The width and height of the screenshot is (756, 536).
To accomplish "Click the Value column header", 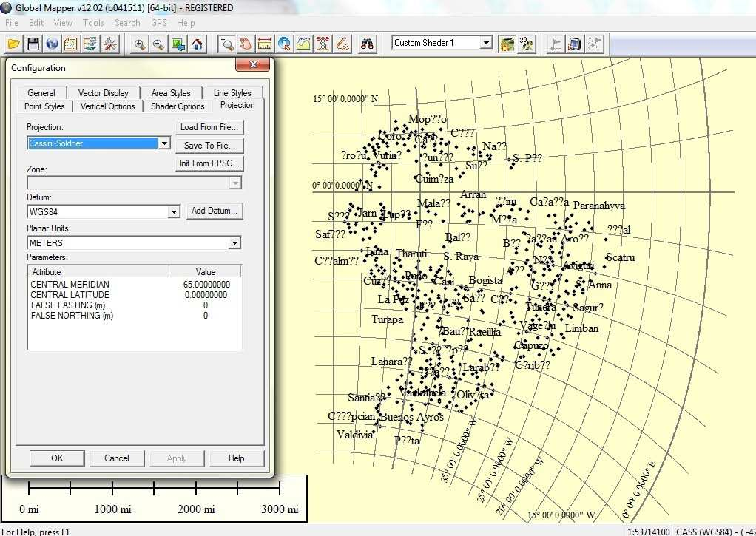I will pos(206,271).
